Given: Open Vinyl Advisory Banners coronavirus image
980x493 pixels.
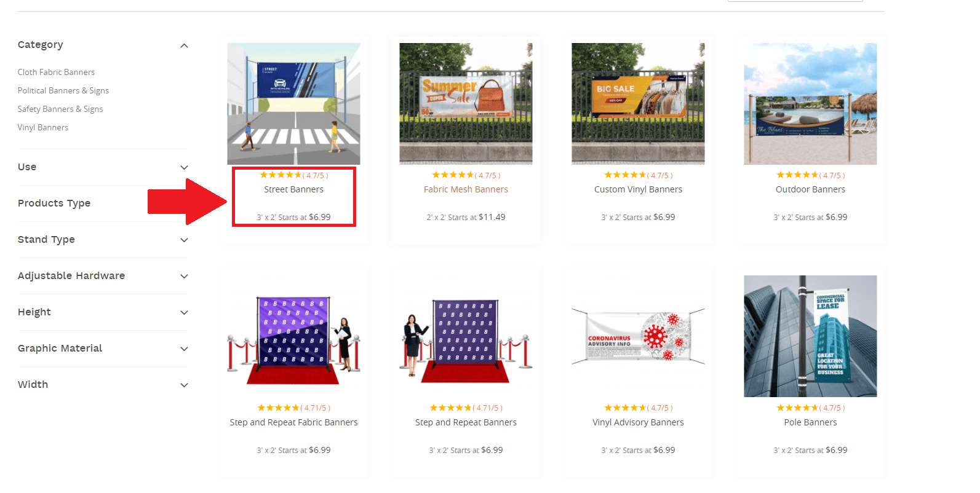Looking at the screenshot, I should pos(638,336).
